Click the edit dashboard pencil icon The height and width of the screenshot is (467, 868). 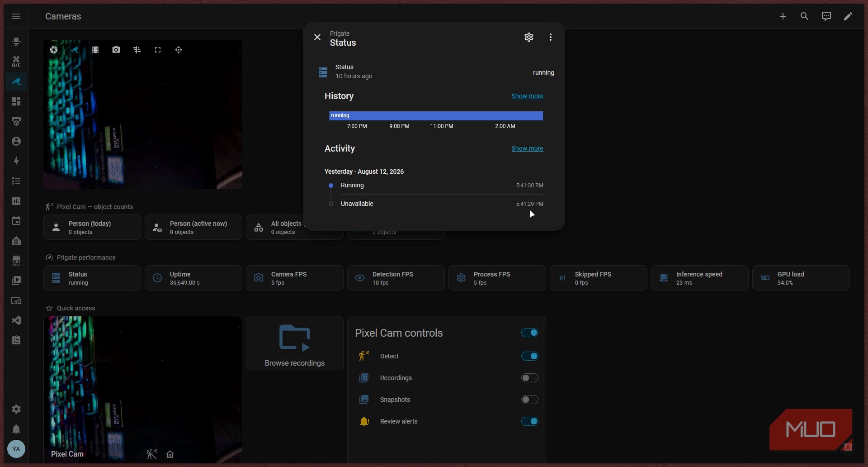coord(848,16)
